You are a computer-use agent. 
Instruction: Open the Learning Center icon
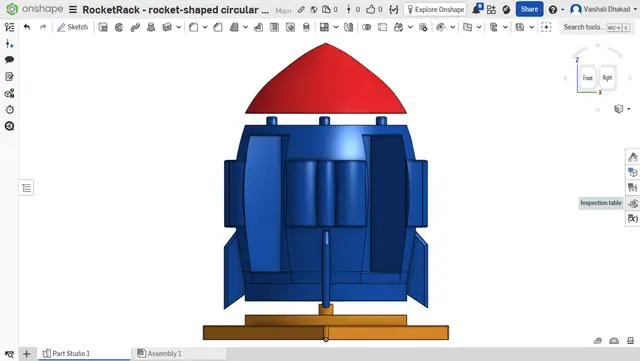pyautogui.click(x=506, y=9)
